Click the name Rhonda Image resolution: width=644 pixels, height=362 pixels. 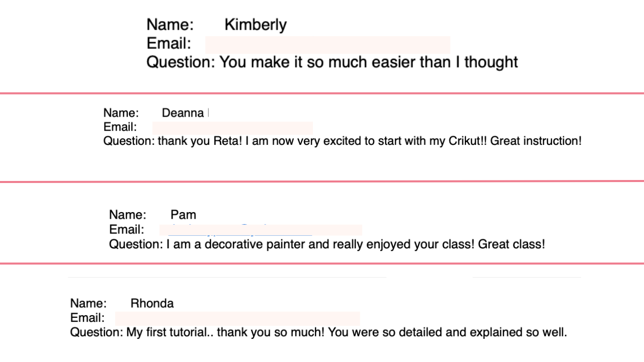click(x=152, y=304)
